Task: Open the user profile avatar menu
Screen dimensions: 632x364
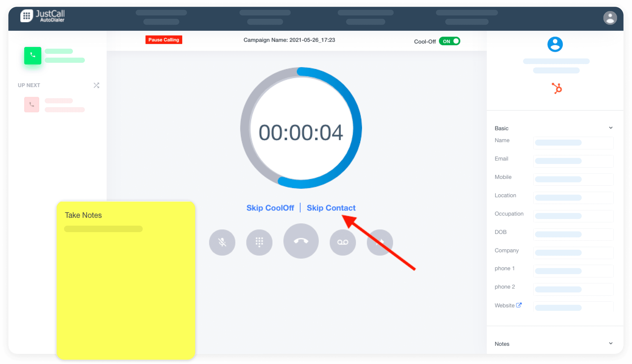Action: (x=610, y=18)
